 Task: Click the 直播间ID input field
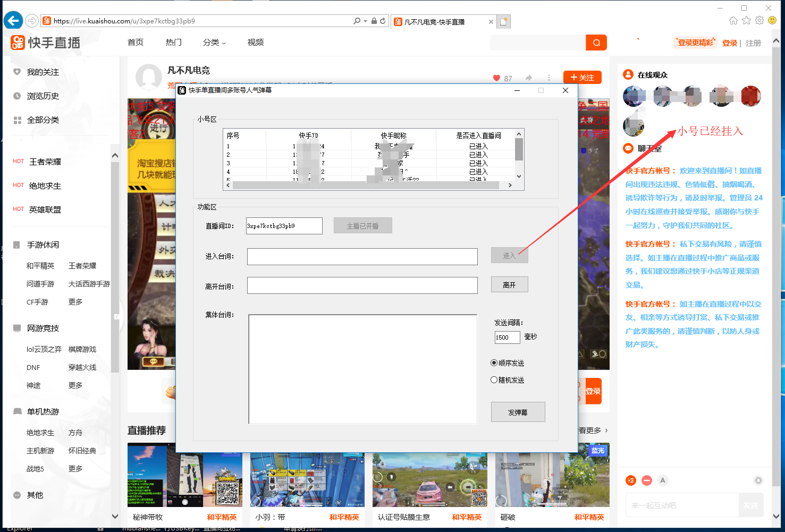(284, 226)
